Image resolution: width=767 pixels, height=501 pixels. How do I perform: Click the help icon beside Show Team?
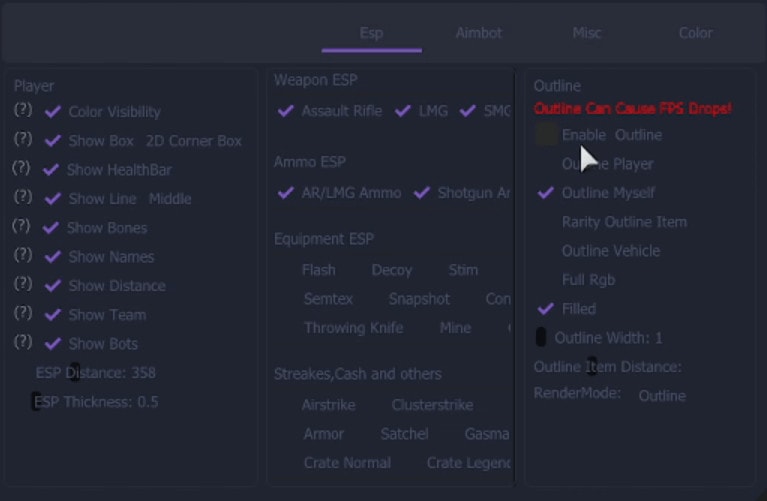click(23, 312)
